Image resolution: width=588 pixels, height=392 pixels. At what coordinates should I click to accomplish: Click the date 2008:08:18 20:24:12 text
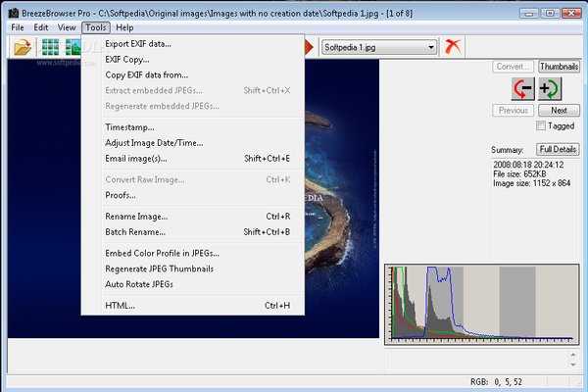528,165
